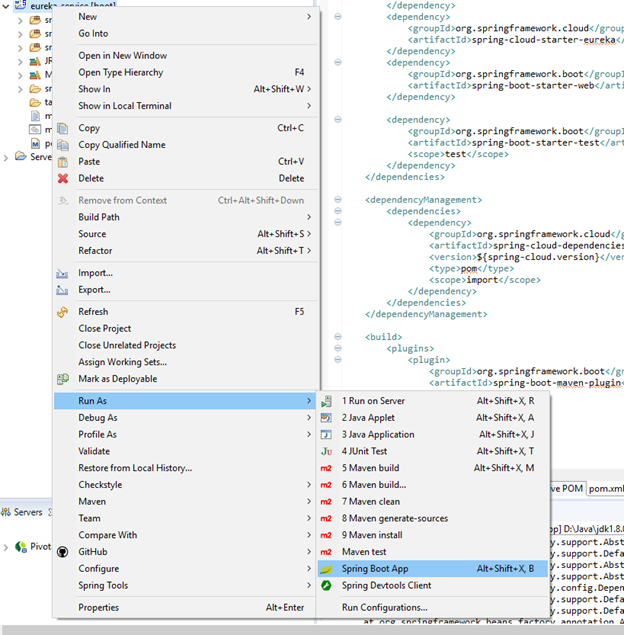The width and height of the screenshot is (624, 635).
Task: Open the Spring Tools submenu
Action: [x=186, y=586]
